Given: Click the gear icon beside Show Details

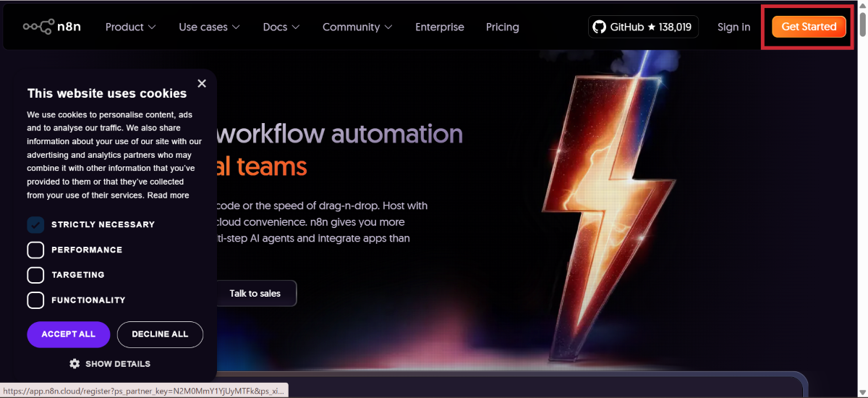Looking at the screenshot, I should click(x=75, y=364).
